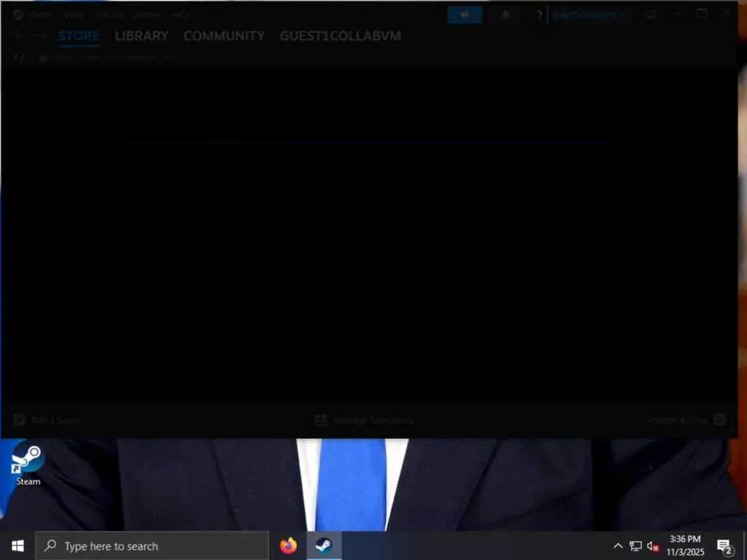Open the Games menu in Steam

pos(147,15)
